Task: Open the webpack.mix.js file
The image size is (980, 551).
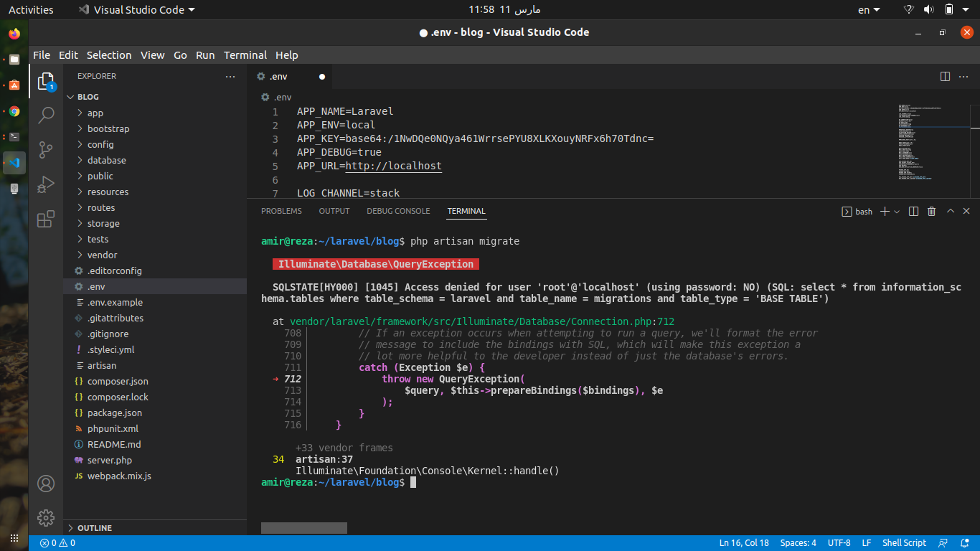Action: pyautogui.click(x=155, y=476)
